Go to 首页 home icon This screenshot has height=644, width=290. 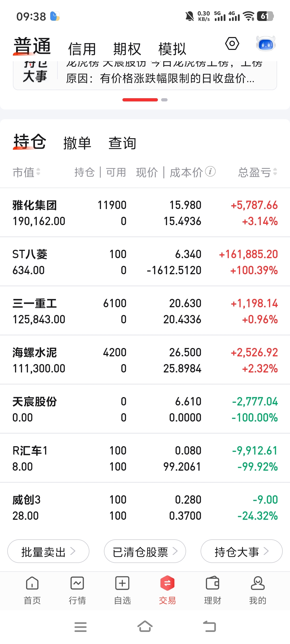click(x=32, y=583)
